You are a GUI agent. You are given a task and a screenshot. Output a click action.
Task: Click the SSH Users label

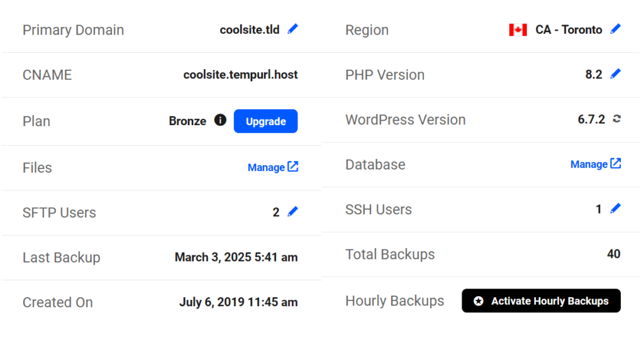coord(379,209)
